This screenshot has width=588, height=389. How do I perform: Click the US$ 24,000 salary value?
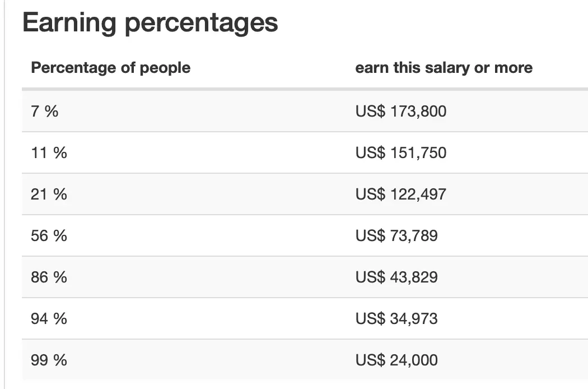click(396, 360)
